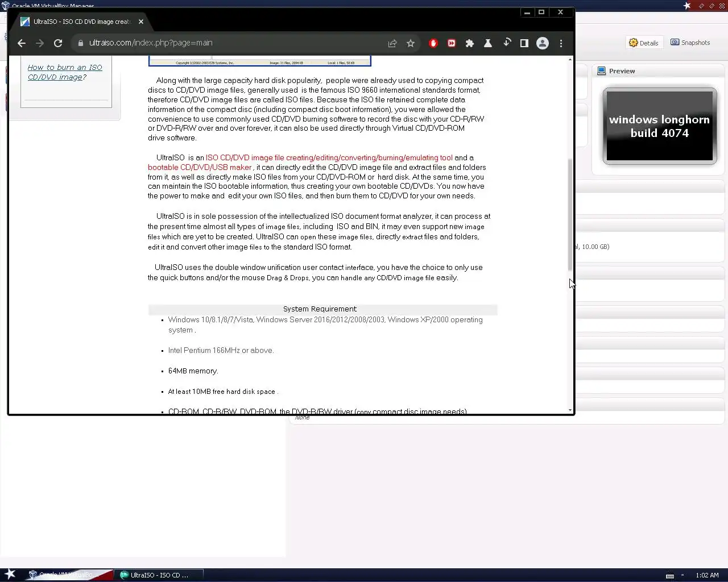Click the 1:02 AM clock
This screenshot has width=728, height=582.
(707, 575)
